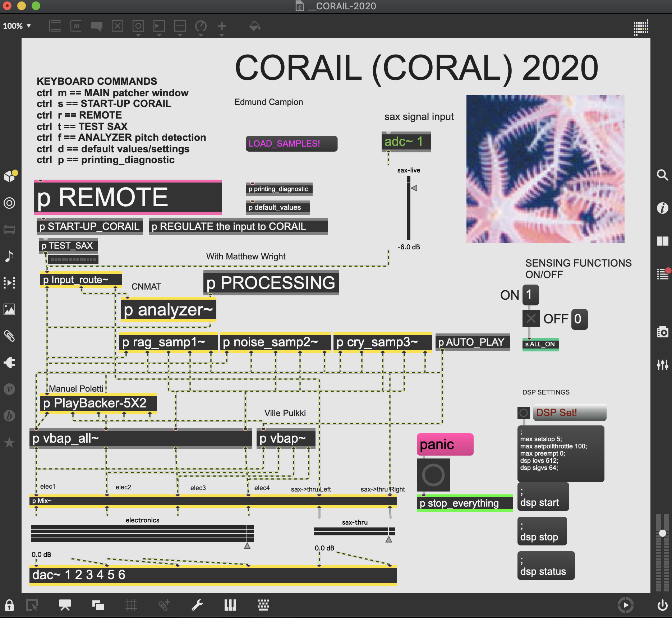Click the LOAD_SAMPLES! message button
The image size is (672, 618).
tap(291, 144)
